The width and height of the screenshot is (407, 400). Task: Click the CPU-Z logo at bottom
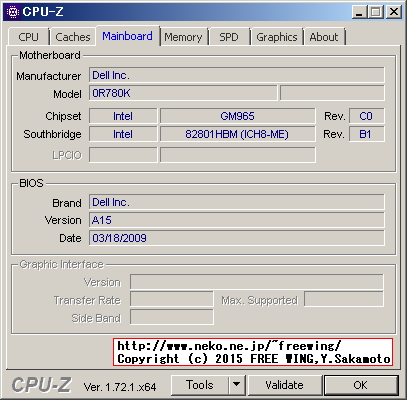(41, 385)
